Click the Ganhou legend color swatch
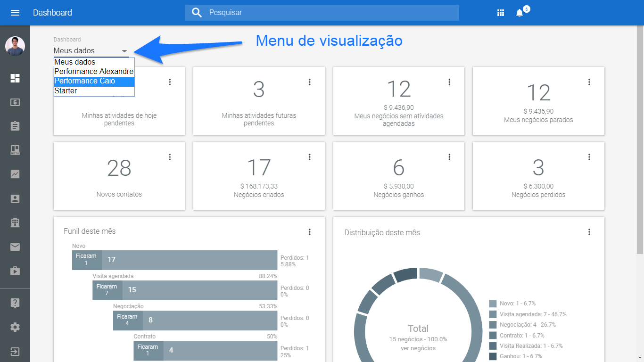This screenshot has width=644, height=362. [x=493, y=356]
